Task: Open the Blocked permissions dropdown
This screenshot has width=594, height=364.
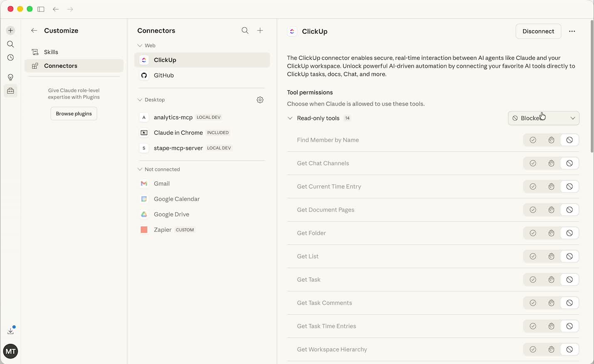Action: click(543, 118)
